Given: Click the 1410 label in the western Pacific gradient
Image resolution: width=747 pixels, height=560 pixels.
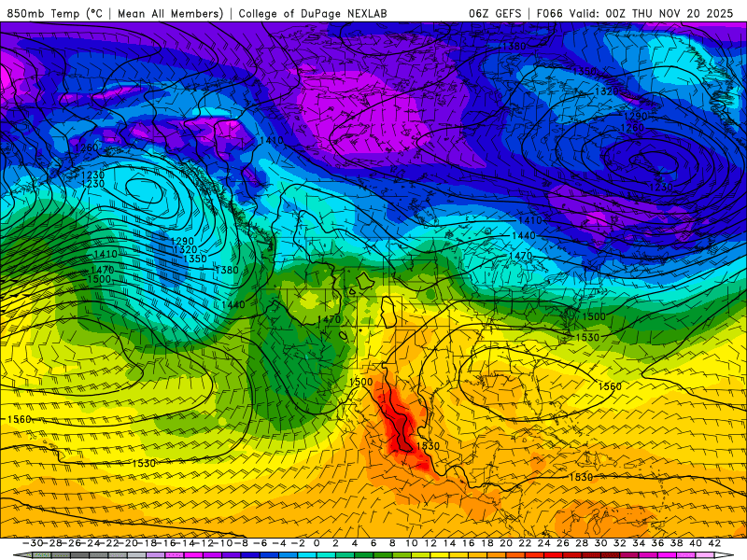Looking at the screenshot, I should (106, 254).
